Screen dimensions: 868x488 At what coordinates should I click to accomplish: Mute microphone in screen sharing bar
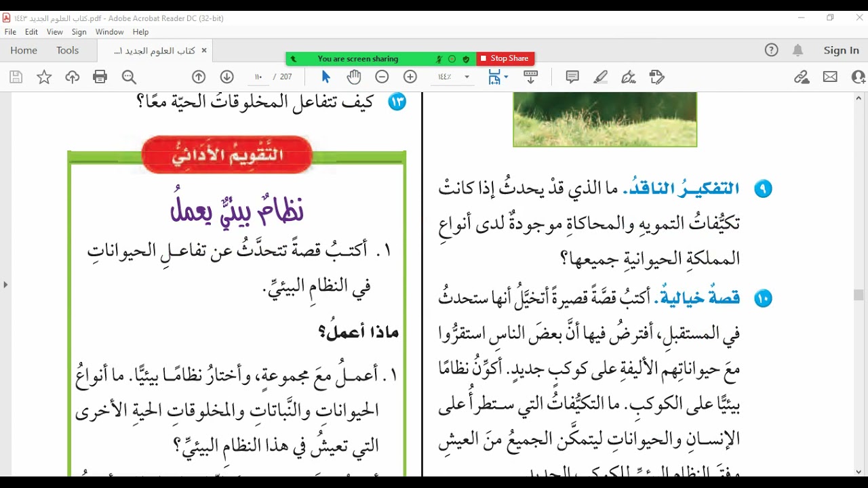pos(439,59)
